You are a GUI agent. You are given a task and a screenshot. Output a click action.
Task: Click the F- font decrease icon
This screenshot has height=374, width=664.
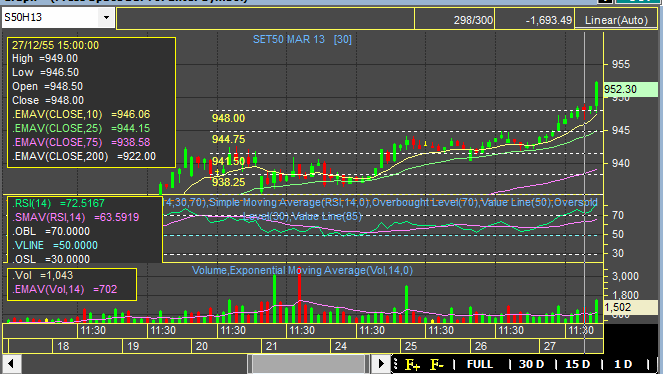click(x=437, y=364)
